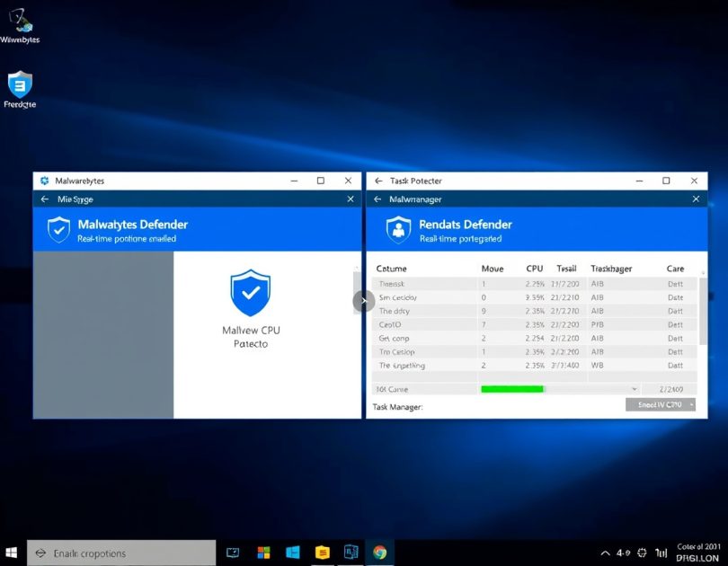Click the gray button beside Task Manager

pos(661,404)
